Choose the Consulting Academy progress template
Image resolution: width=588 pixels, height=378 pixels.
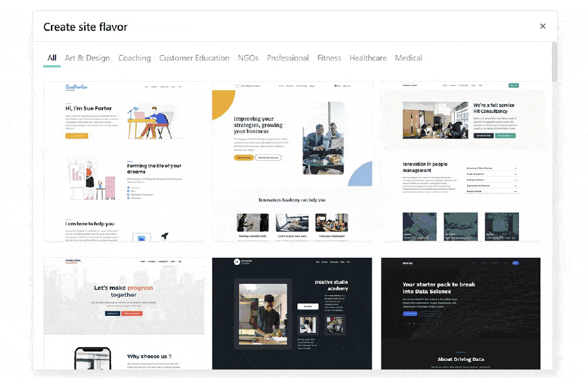(x=123, y=313)
